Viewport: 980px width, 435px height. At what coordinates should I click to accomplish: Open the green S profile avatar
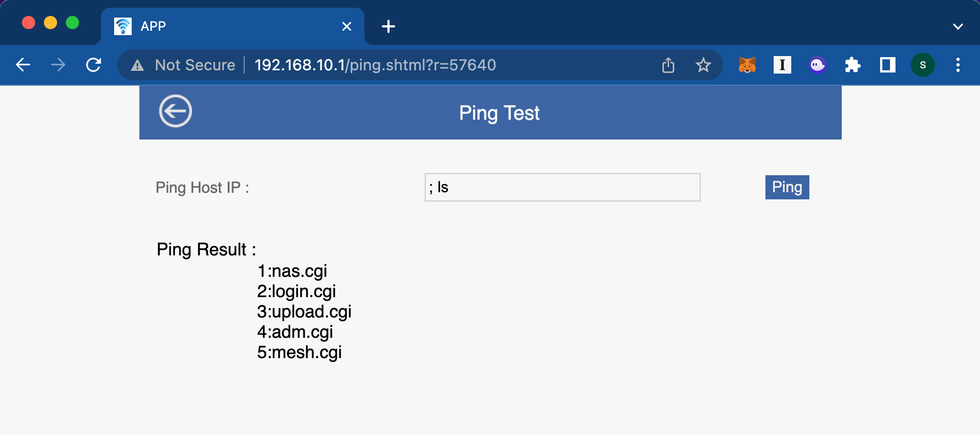point(922,65)
